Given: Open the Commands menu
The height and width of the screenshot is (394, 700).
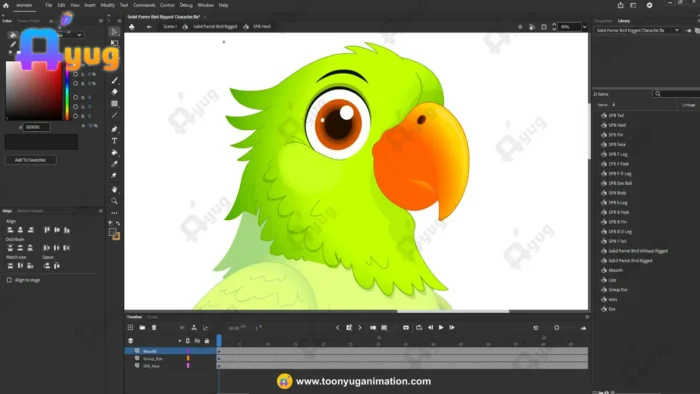Looking at the screenshot, I should pos(144,5).
